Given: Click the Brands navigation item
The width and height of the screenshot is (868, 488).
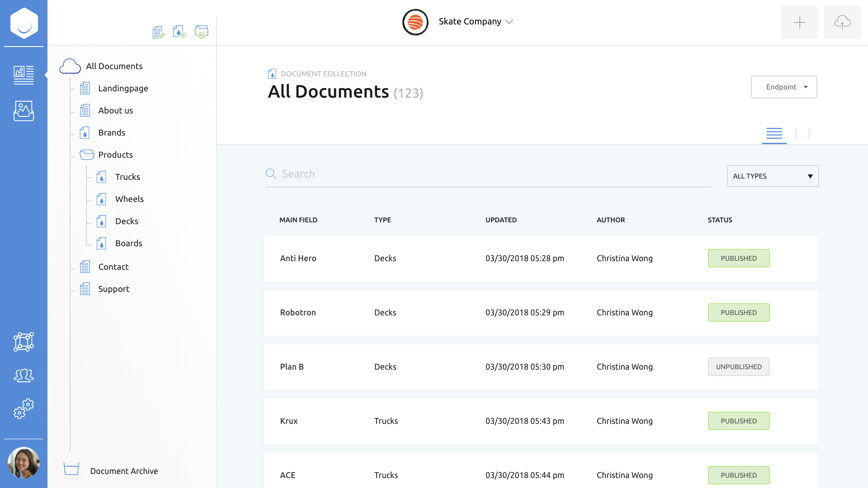Looking at the screenshot, I should point(112,132).
